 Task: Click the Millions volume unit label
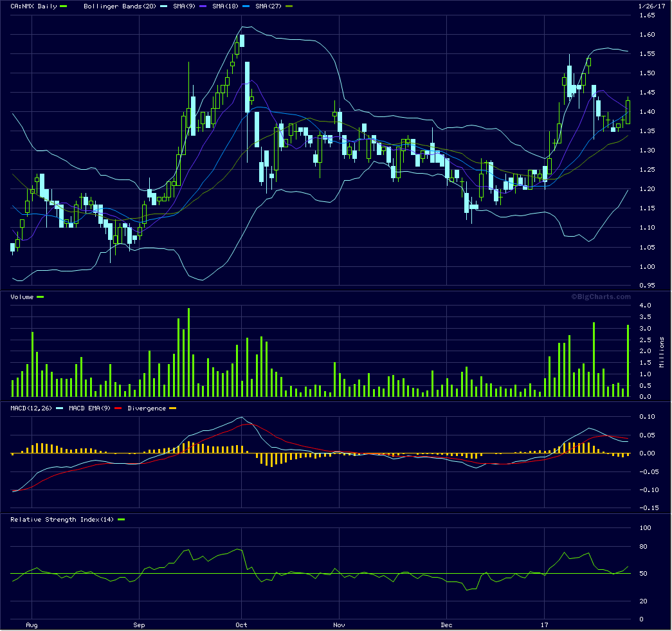coord(662,352)
